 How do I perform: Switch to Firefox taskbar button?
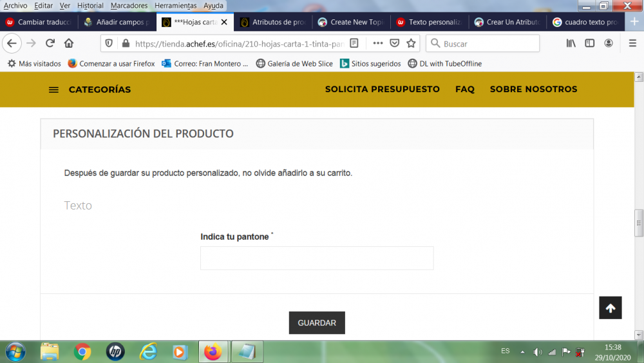[x=213, y=352]
